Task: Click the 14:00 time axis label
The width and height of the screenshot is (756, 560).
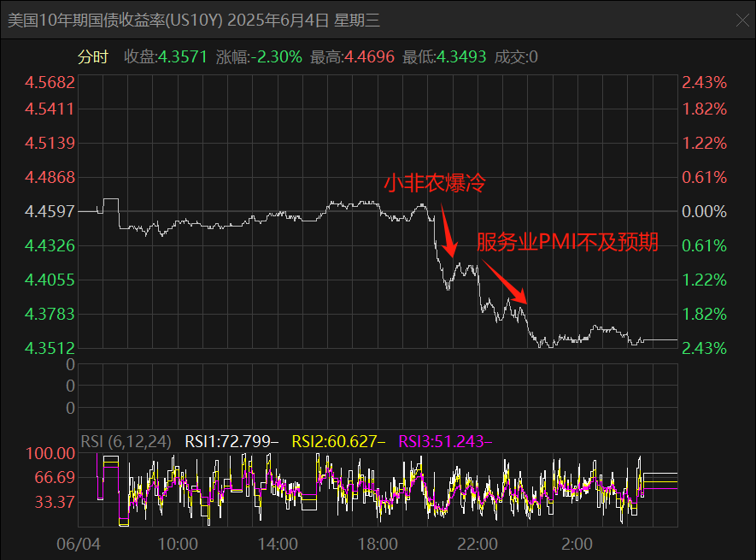Action: 278,544
